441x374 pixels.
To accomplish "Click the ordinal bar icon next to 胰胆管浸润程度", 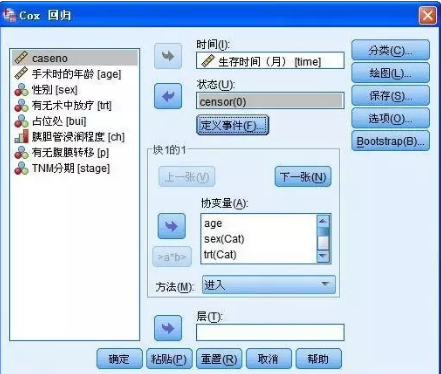I will (x=21, y=136).
